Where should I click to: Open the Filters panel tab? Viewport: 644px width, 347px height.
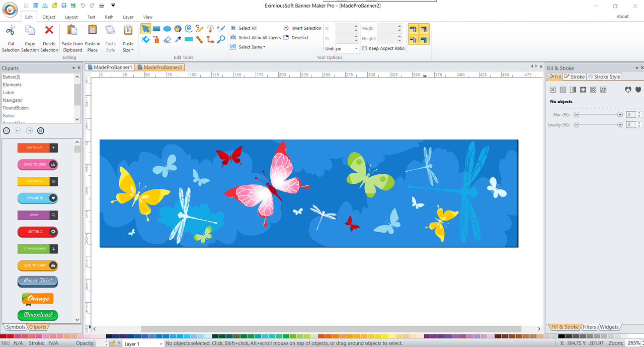(x=589, y=327)
